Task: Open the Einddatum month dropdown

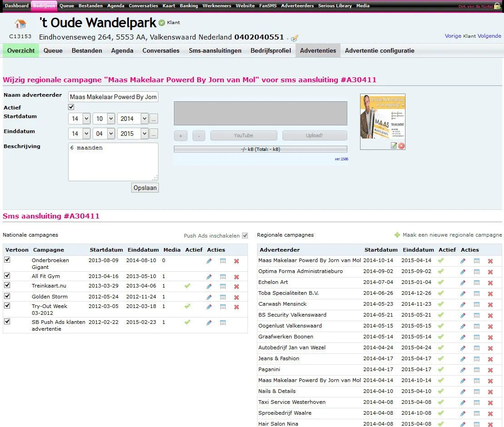Action: tap(104, 134)
